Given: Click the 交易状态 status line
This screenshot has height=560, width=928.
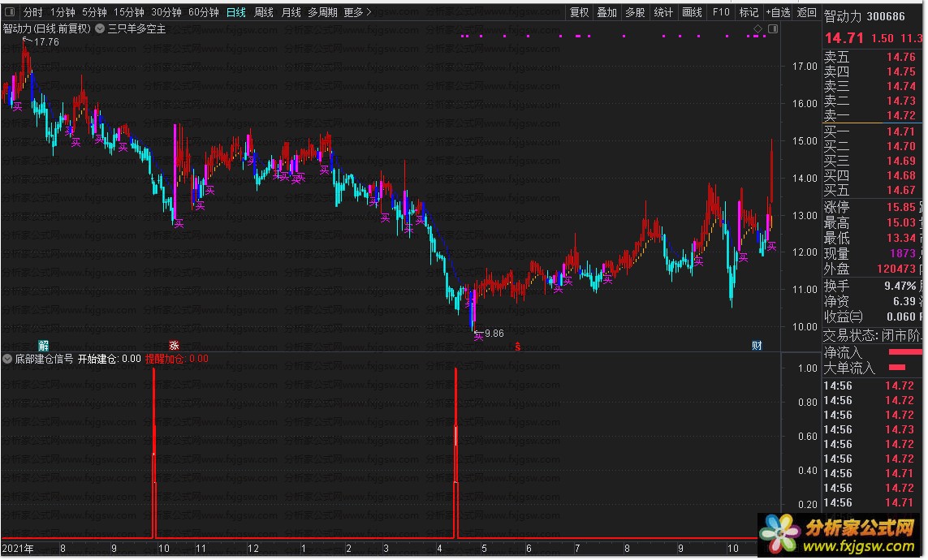Looking at the screenshot, I should (x=873, y=336).
